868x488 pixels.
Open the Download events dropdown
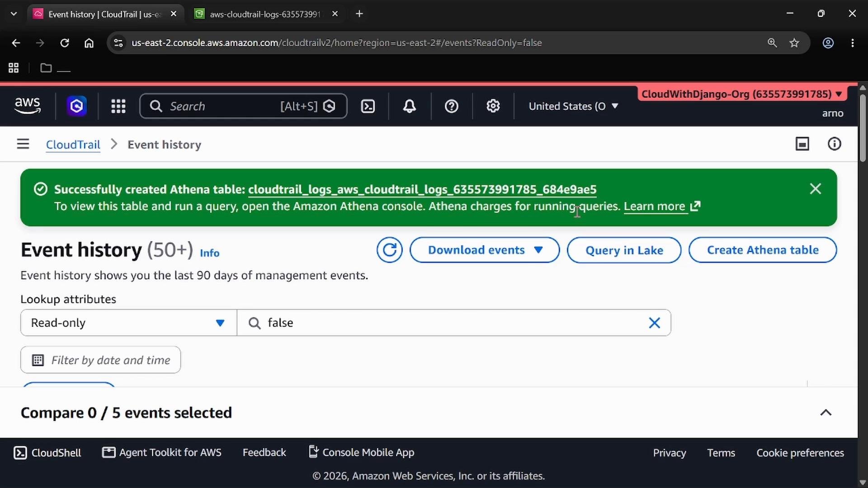pyautogui.click(x=485, y=250)
